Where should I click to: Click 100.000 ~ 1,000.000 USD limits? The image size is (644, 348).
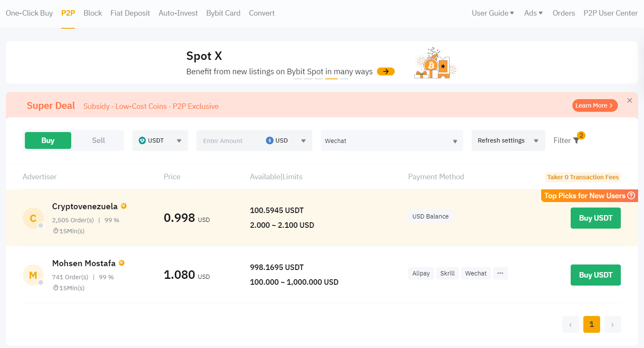point(294,282)
